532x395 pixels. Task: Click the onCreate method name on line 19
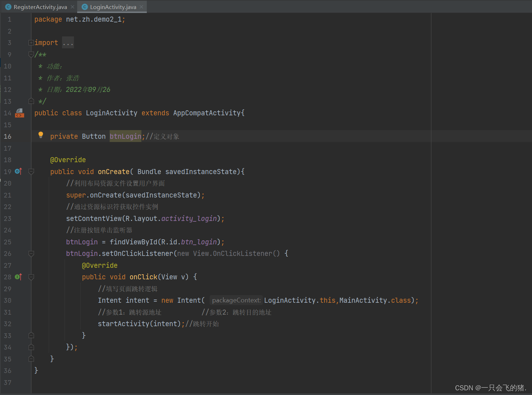click(114, 172)
